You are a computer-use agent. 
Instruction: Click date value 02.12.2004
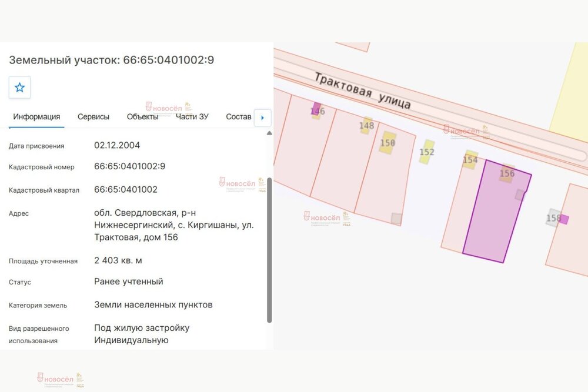[117, 145]
